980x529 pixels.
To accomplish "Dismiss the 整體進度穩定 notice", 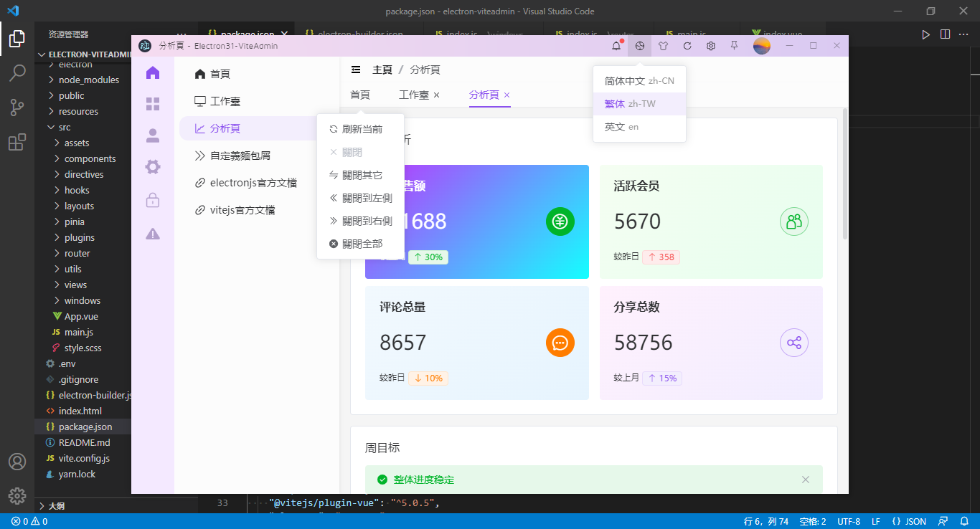I will click(x=805, y=480).
